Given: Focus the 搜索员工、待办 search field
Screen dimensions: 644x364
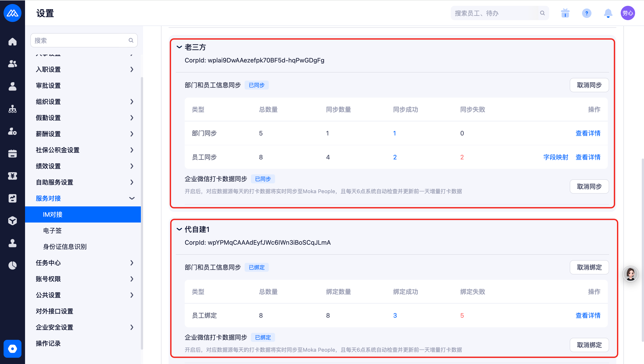Looking at the screenshot, I should pos(495,13).
